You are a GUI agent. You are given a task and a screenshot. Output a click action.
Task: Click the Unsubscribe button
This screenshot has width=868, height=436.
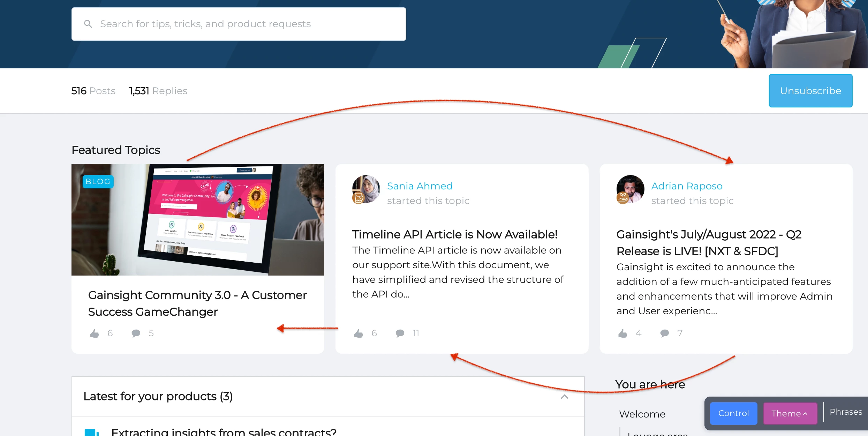tap(810, 91)
